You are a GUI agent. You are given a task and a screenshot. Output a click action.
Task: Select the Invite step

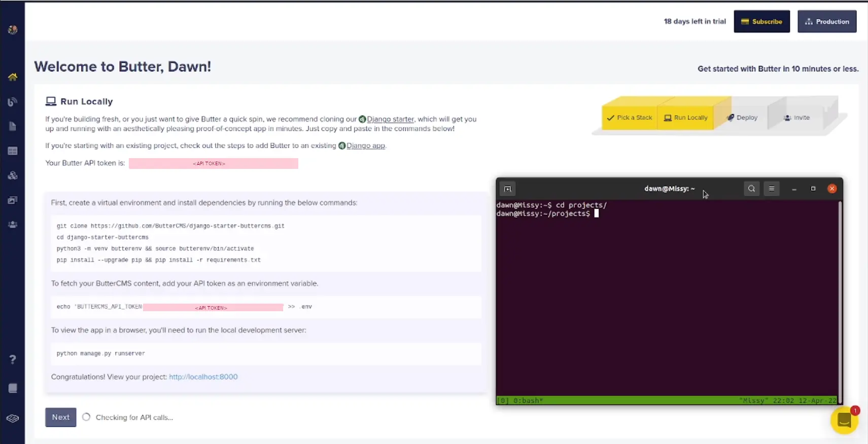797,118
